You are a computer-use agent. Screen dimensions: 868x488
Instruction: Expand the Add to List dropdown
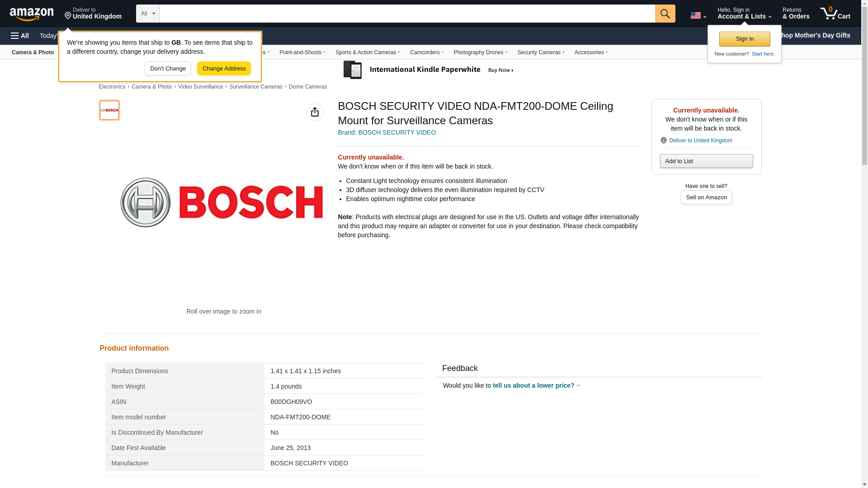coord(706,161)
